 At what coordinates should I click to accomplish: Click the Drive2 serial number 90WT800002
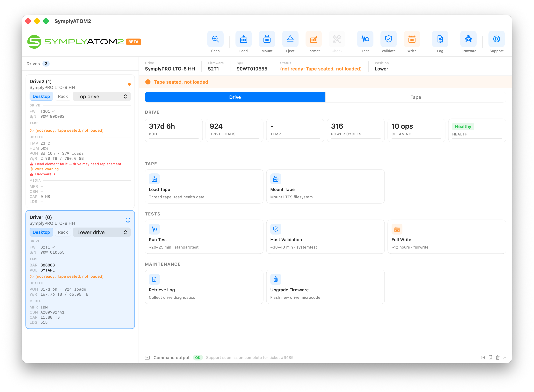[x=52, y=117]
